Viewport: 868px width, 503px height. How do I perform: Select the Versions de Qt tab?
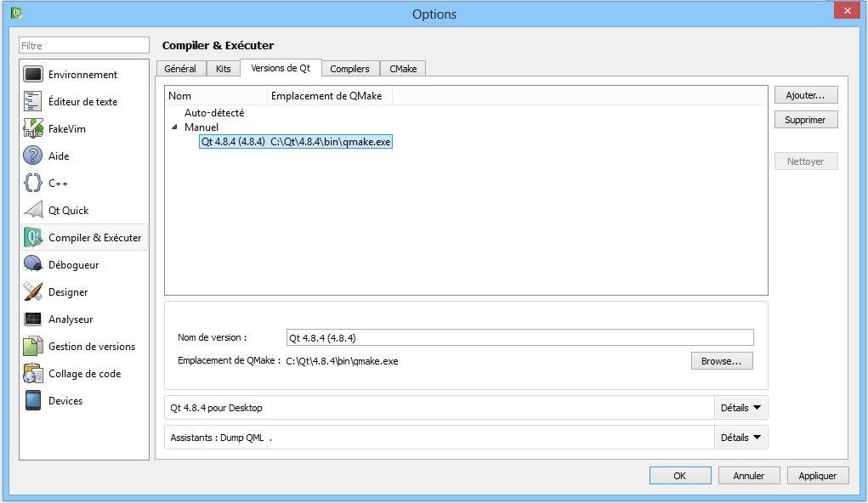(281, 67)
